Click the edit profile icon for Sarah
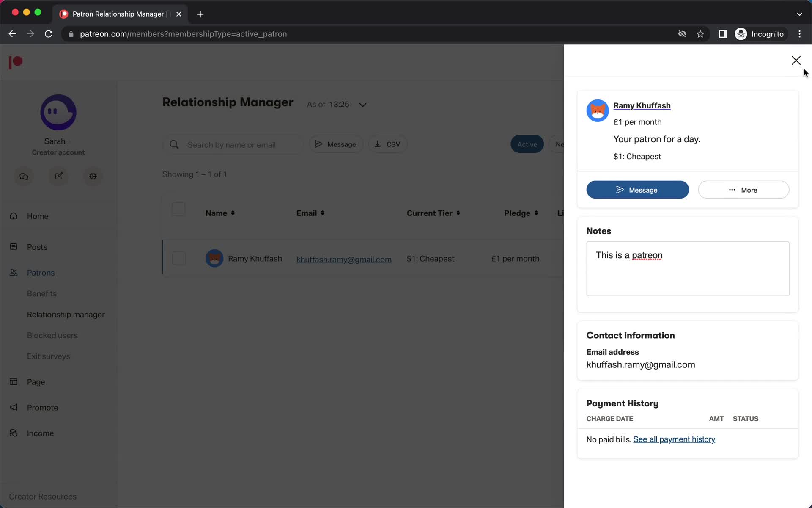Screen dimensions: 812x508 click(58, 176)
